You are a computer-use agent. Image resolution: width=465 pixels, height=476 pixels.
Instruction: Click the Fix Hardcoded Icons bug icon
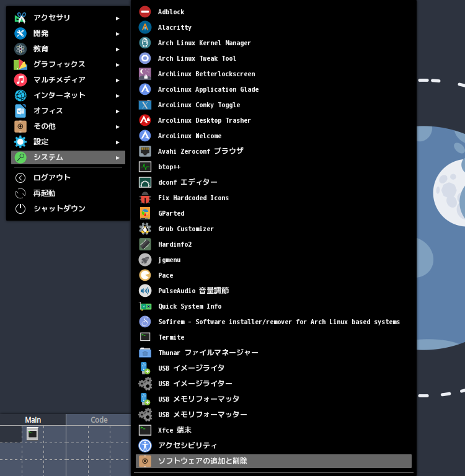point(145,198)
